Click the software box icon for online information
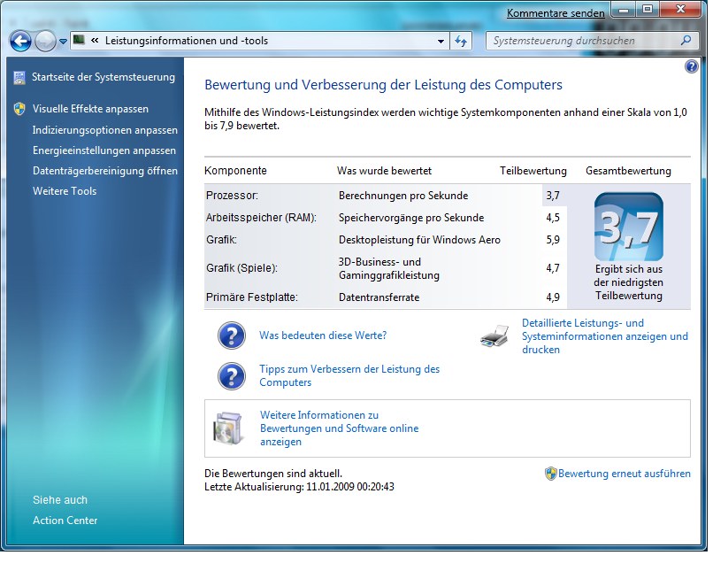 [x=228, y=428]
